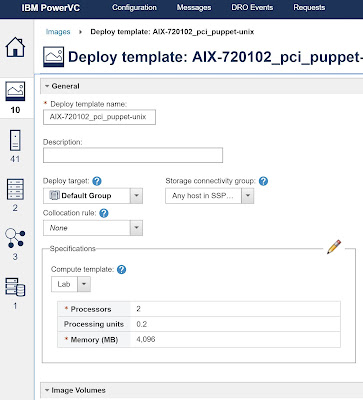Open the Home icon in sidebar
Viewport: 363px width, 400px height.
15,47
